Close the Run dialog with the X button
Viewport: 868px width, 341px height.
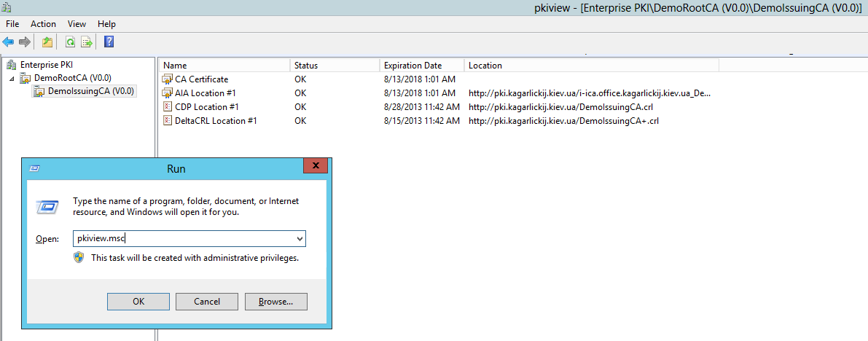pyautogui.click(x=315, y=166)
